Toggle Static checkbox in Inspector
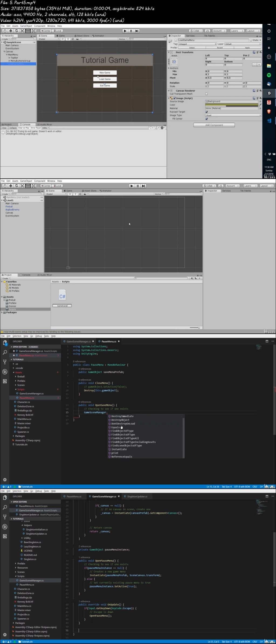 (x=251, y=40)
